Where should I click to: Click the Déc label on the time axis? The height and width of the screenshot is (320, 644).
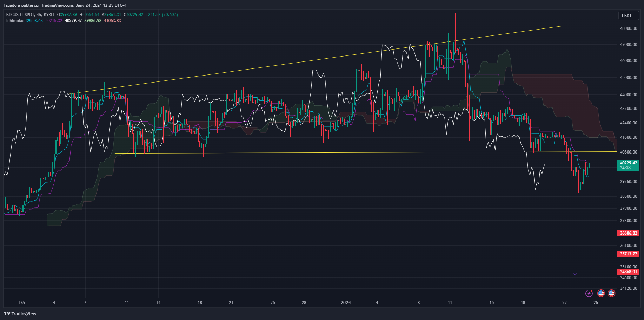tap(22, 302)
